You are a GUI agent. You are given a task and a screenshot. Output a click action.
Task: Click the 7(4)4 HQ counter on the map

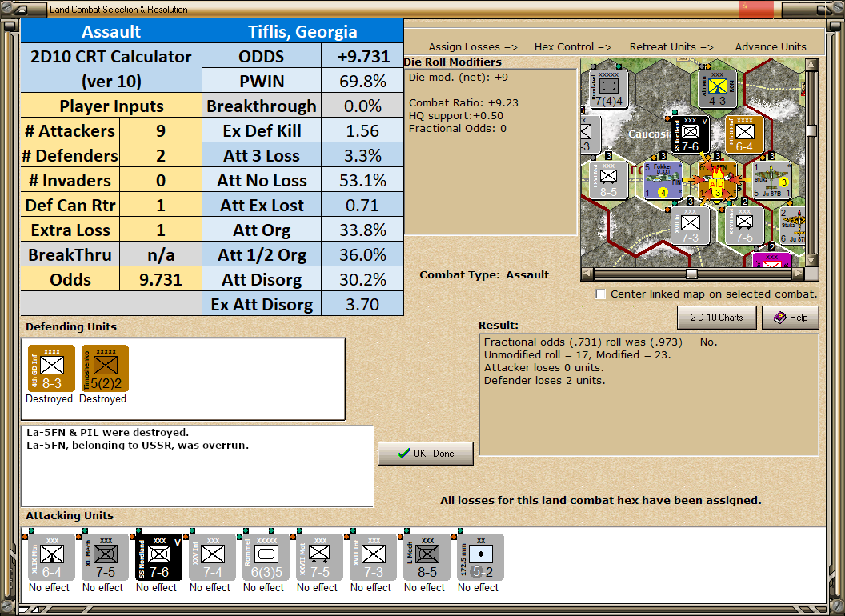click(x=609, y=89)
